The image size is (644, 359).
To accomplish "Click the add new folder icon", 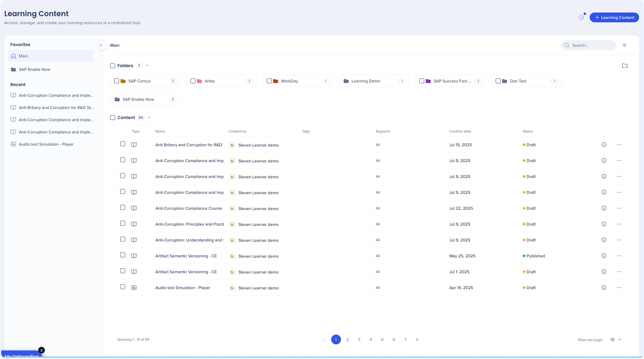I will (x=625, y=66).
